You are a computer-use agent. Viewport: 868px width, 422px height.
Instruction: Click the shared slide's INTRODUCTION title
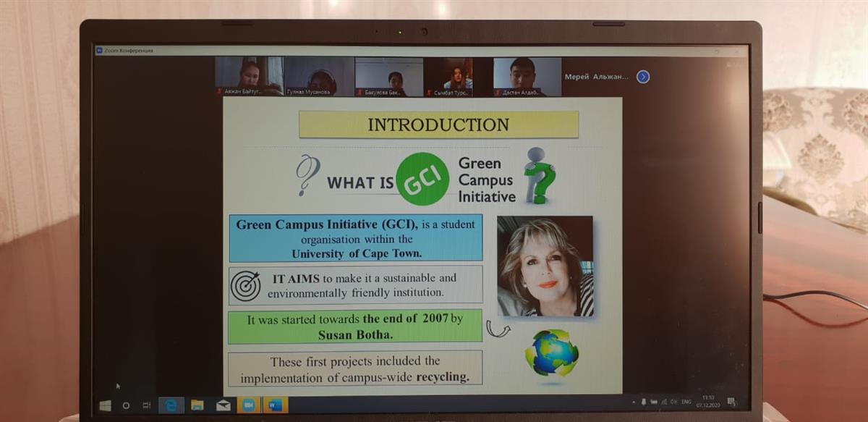click(x=438, y=125)
